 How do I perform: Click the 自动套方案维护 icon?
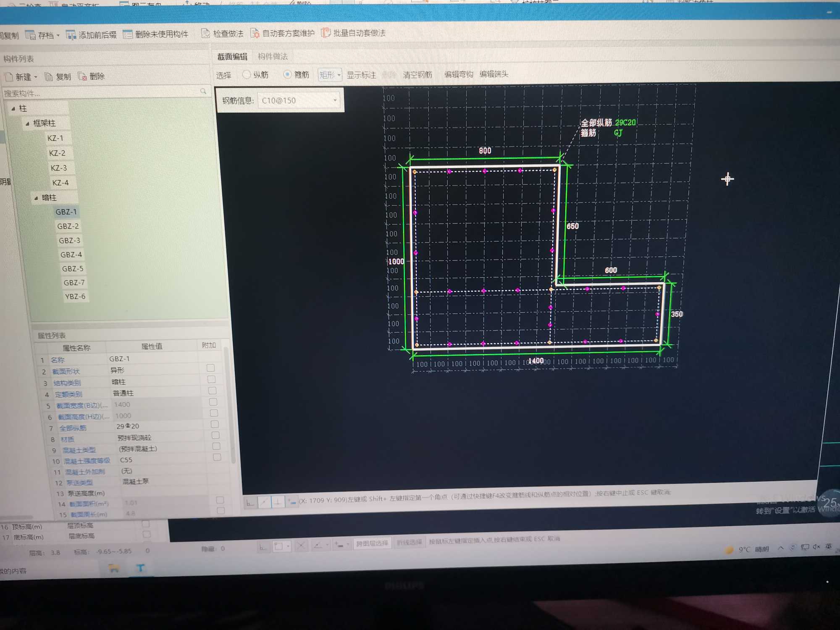coord(255,33)
